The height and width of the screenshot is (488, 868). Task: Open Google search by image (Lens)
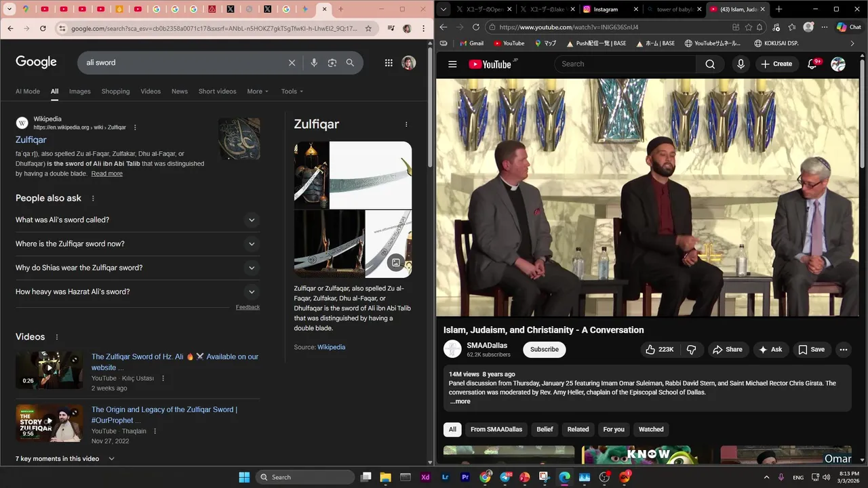[x=332, y=62]
